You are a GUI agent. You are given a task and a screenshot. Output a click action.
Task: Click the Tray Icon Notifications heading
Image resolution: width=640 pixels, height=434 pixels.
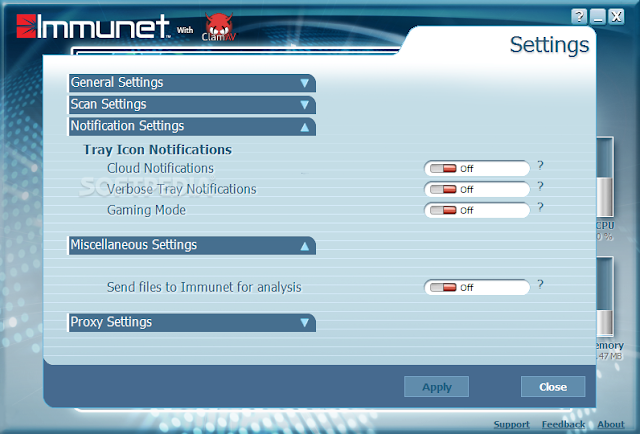(x=158, y=150)
